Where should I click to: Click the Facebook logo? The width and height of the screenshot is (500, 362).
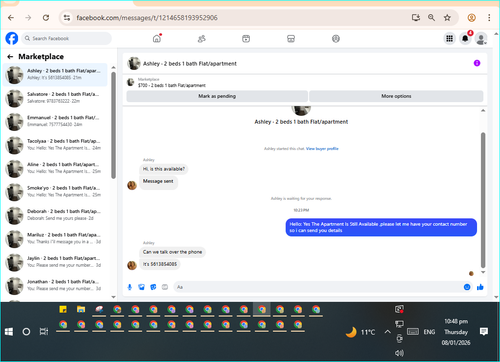tap(12, 38)
